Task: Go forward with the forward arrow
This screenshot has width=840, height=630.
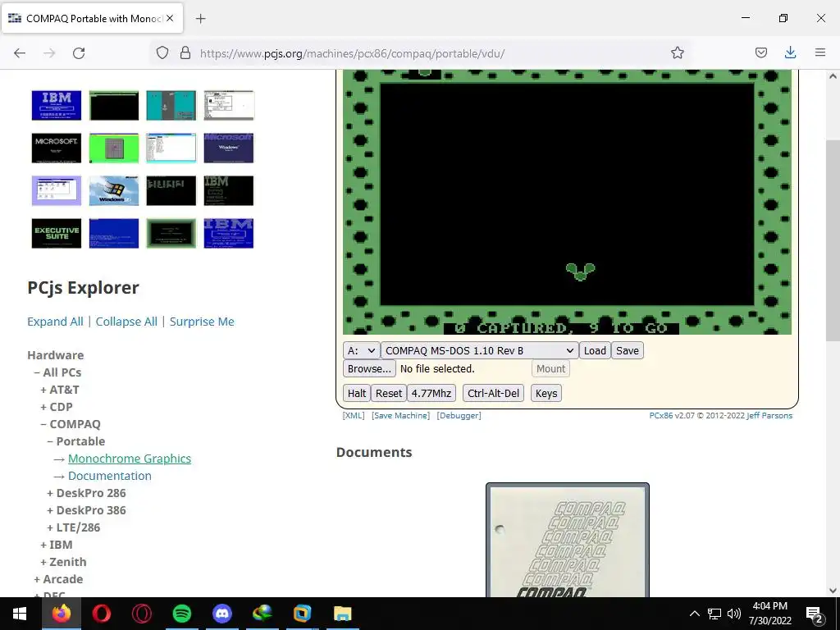Action: click(x=49, y=53)
